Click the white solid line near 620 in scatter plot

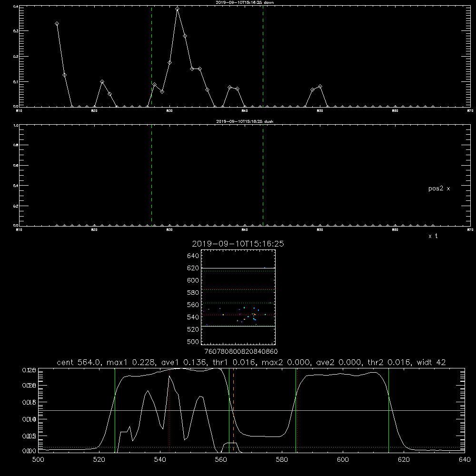pos(238,268)
